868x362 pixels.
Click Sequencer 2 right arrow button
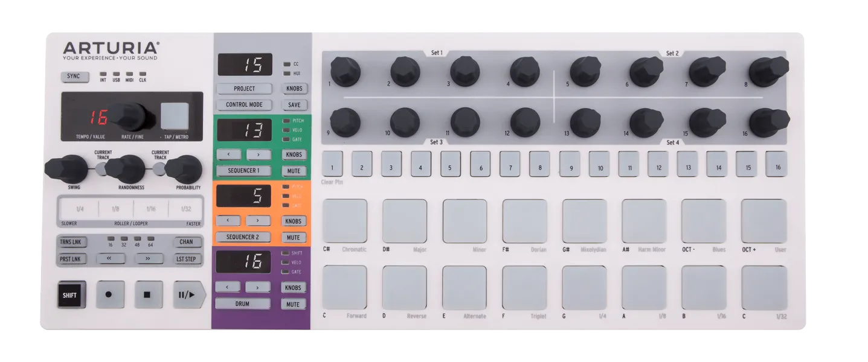[x=259, y=221]
